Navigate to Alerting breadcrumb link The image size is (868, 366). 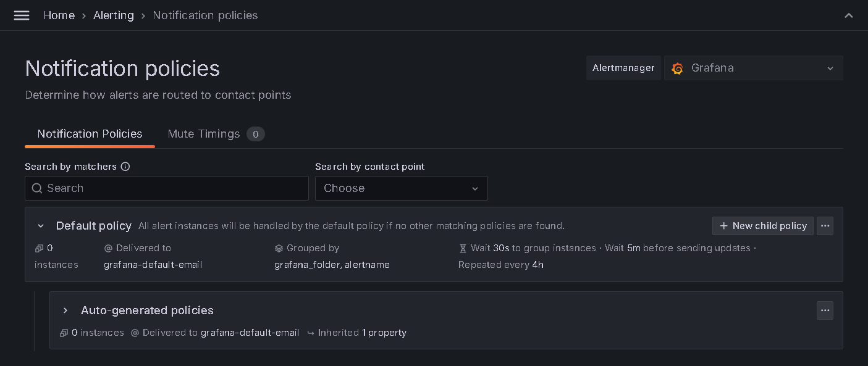click(113, 15)
